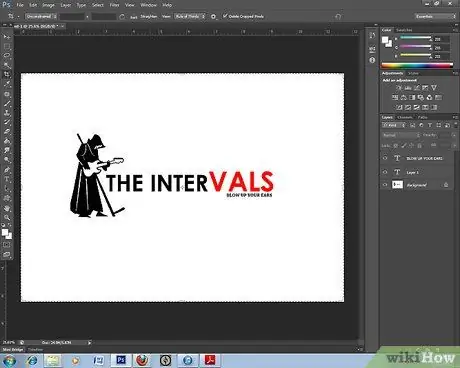Select the Clone Stamp tool
Image resolution: width=460 pixels, height=368 pixels.
coord(7,113)
